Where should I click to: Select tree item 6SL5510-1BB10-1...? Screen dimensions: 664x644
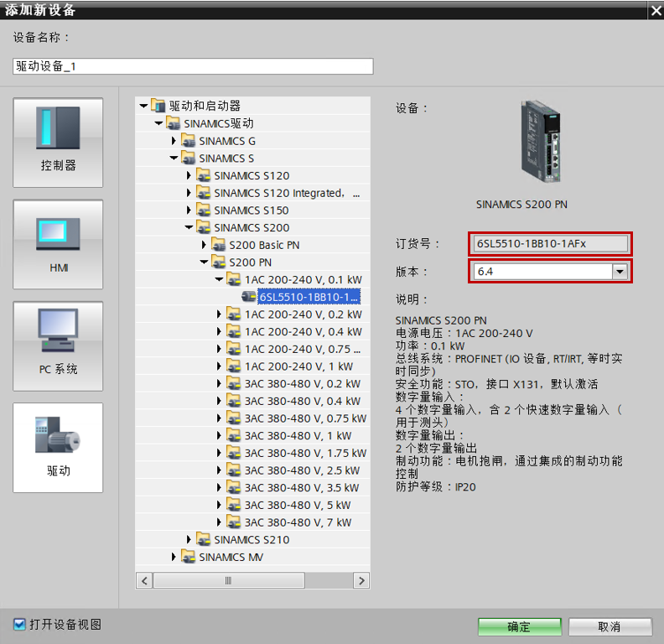(309, 297)
